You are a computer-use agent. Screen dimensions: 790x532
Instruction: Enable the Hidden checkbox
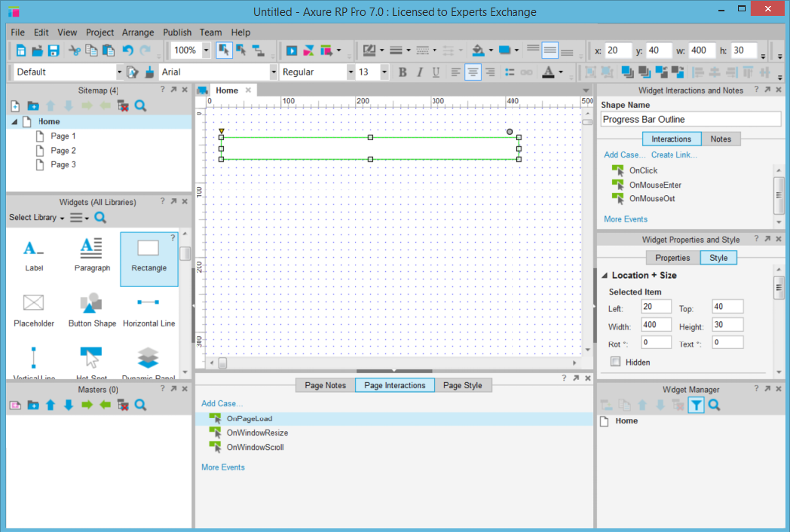[x=616, y=362]
